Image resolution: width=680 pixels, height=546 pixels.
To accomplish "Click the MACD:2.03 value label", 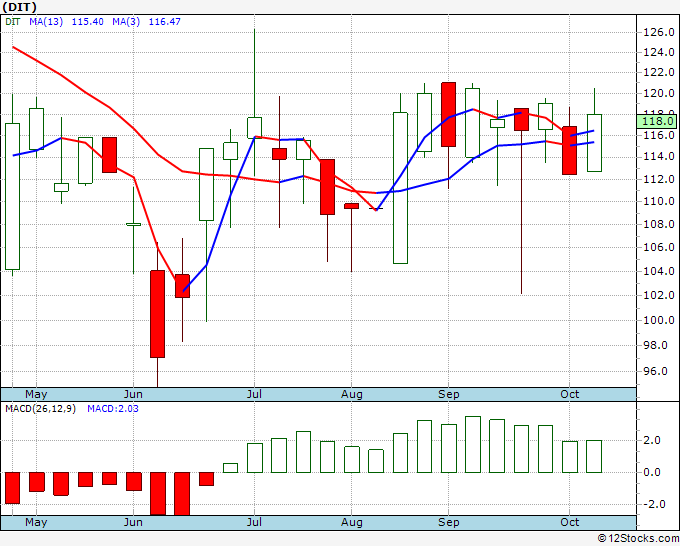I will coord(113,409).
